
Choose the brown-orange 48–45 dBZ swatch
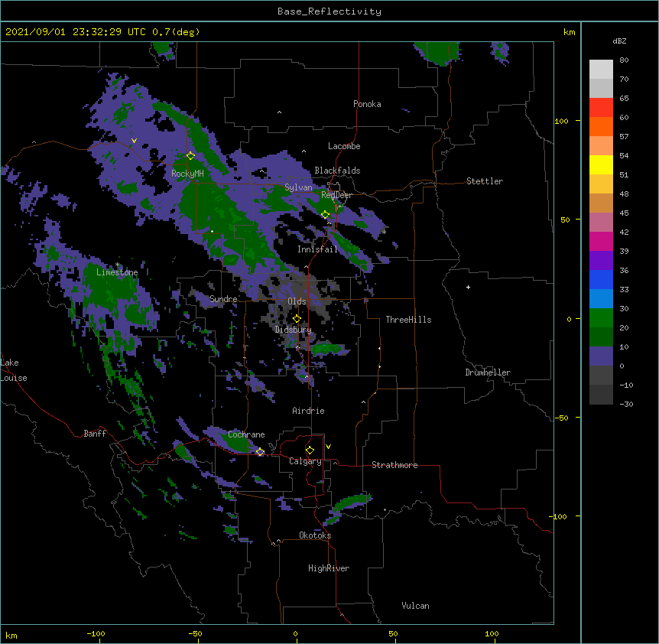(x=601, y=203)
